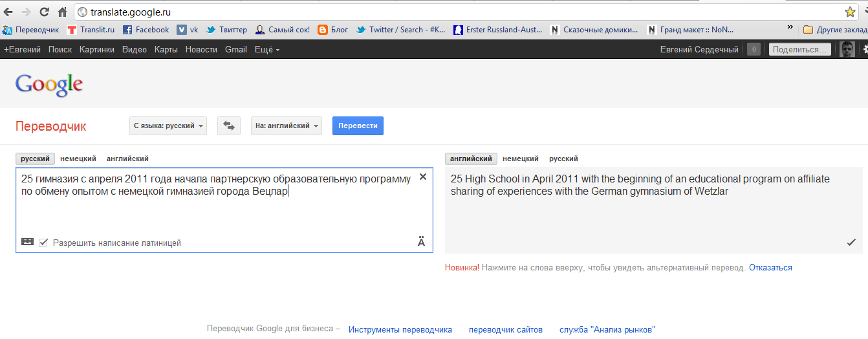Click the Google logo
The image size is (868, 339).
49,85
